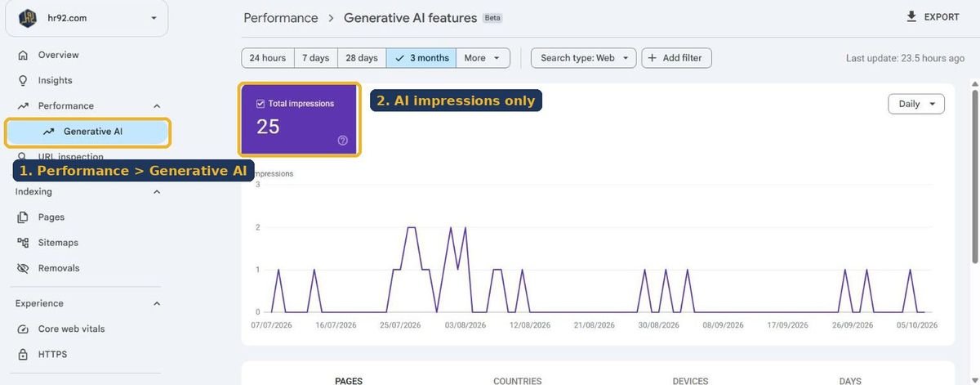
Task: Switch to the COUNTRIES tab
Action: coord(517,381)
